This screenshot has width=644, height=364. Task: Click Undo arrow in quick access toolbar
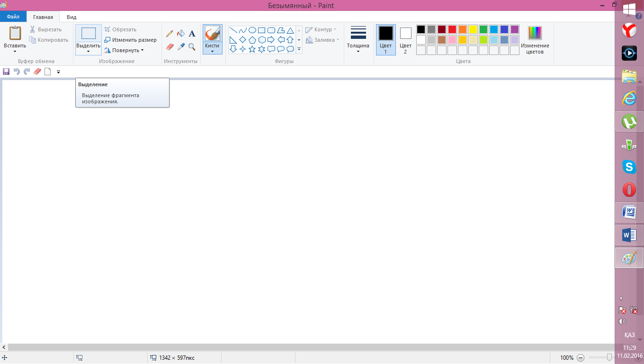click(17, 72)
